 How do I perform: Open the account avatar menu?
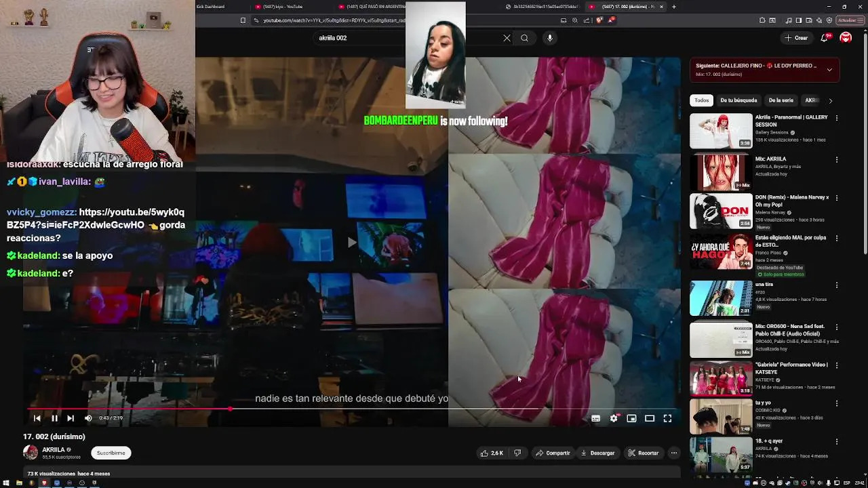click(x=846, y=38)
